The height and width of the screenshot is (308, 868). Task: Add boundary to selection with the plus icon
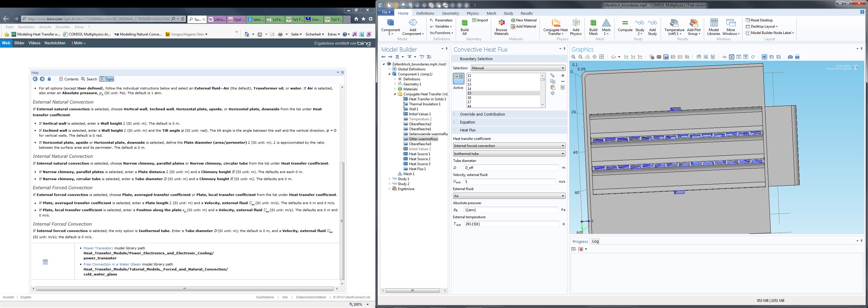563,75
